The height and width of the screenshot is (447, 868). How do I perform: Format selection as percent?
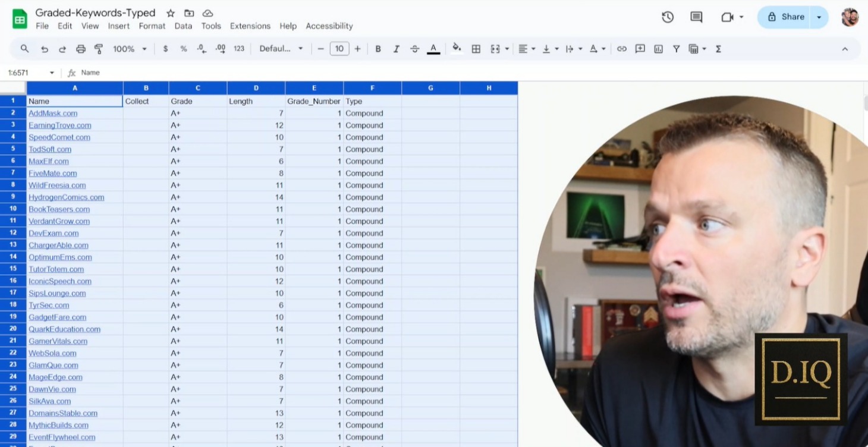(184, 49)
